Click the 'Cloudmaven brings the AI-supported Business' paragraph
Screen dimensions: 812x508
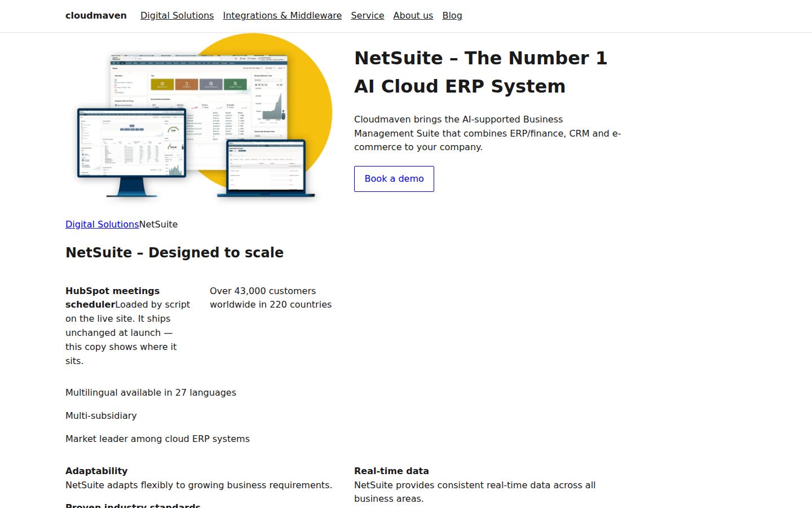(x=488, y=133)
